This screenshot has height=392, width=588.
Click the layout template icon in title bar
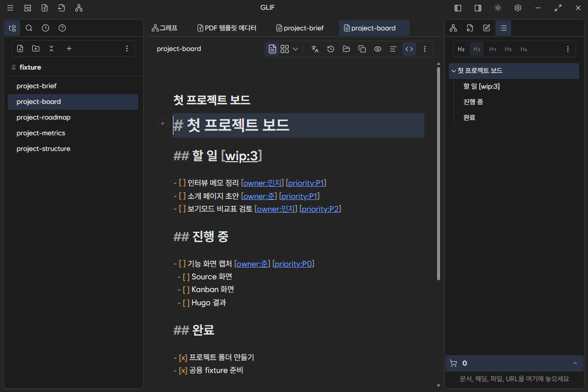coord(27,8)
